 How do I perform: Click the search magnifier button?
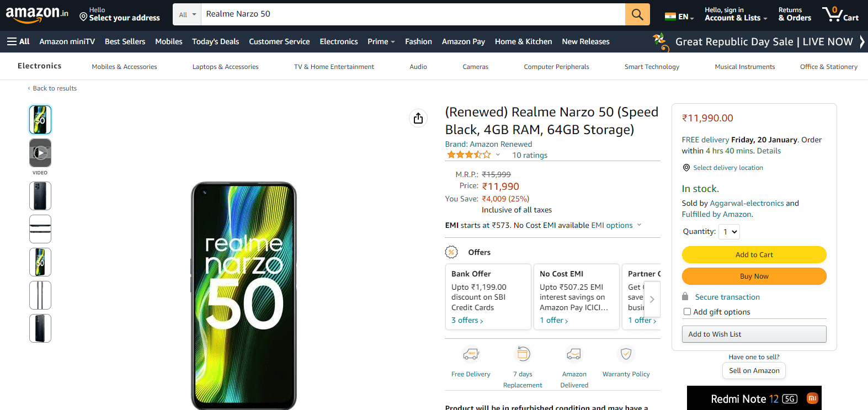click(x=637, y=14)
